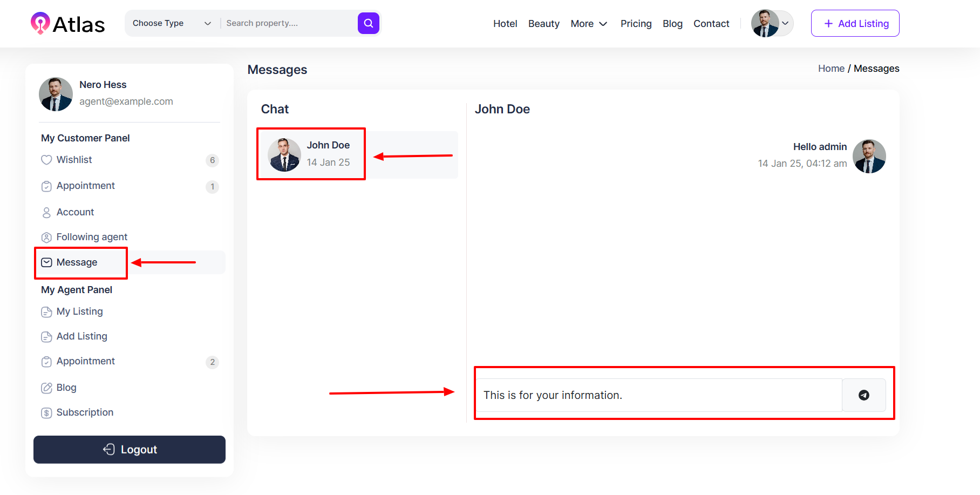The width and height of the screenshot is (980, 495).
Task: Go to Pricing in the top navigation
Action: [636, 24]
